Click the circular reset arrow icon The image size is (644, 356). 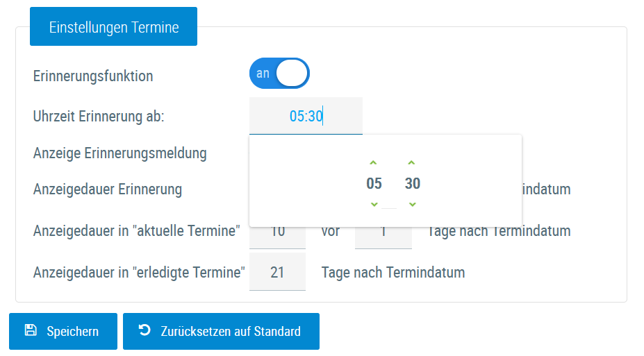(145, 330)
